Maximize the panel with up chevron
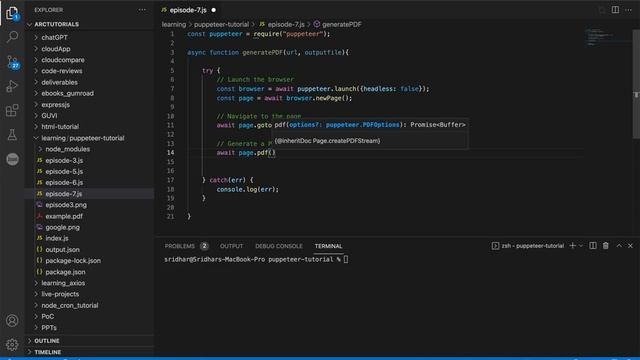The height and width of the screenshot is (360, 640). pyautogui.click(x=619, y=246)
